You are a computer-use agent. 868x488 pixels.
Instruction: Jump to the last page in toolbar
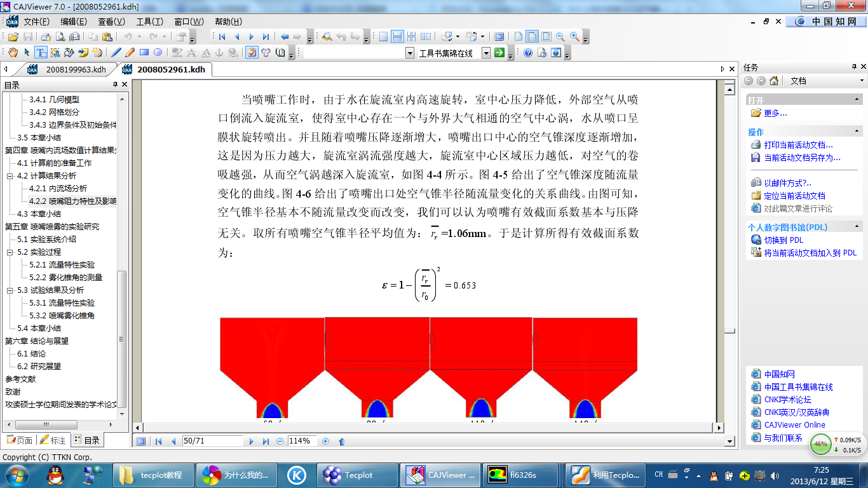click(266, 37)
